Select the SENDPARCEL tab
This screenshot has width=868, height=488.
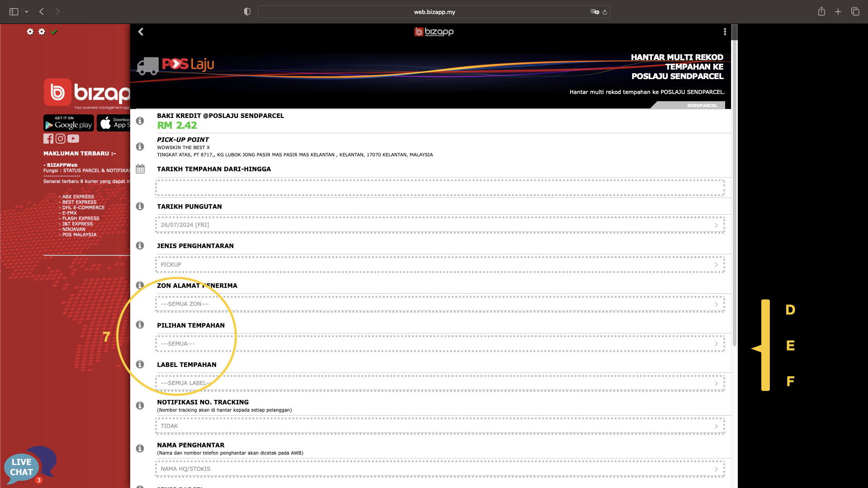(x=702, y=105)
